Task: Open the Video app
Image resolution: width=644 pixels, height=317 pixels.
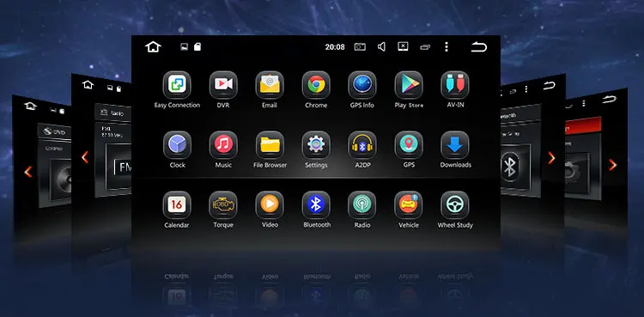Action: [x=270, y=205]
